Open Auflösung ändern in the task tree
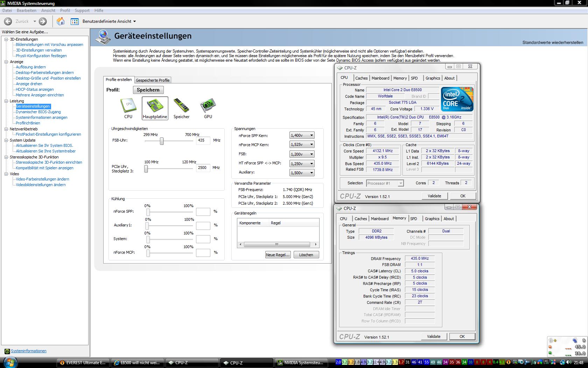588x368 pixels. tap(31, 67)
